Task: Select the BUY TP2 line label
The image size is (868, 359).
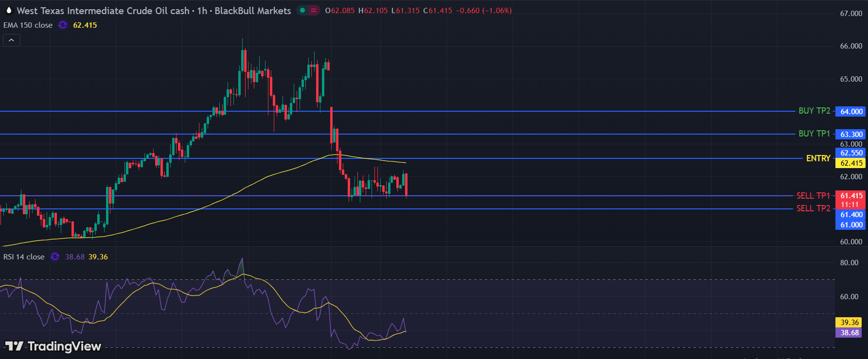Action: pos(814,111)
